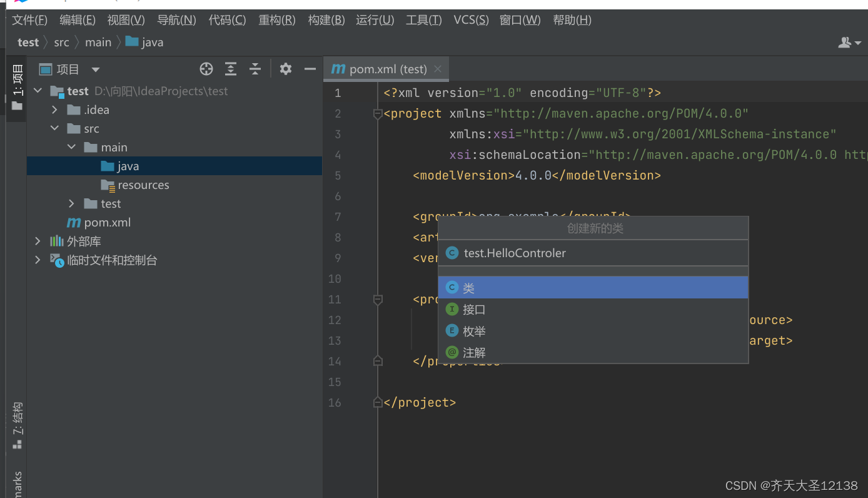This screenshot has height=498, width=868.
Task: Open the 编辑(E) menu
Action: point(78,20)
